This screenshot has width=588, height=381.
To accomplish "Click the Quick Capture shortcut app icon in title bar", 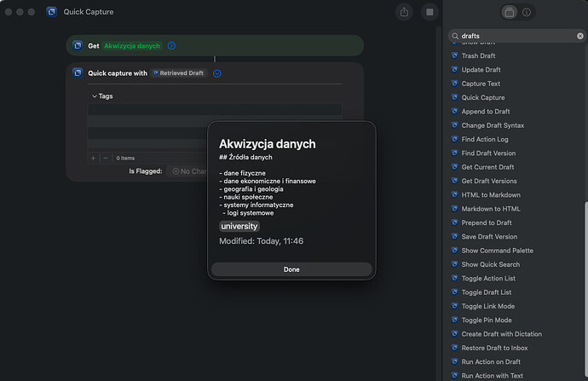I will tap(52, 12).
